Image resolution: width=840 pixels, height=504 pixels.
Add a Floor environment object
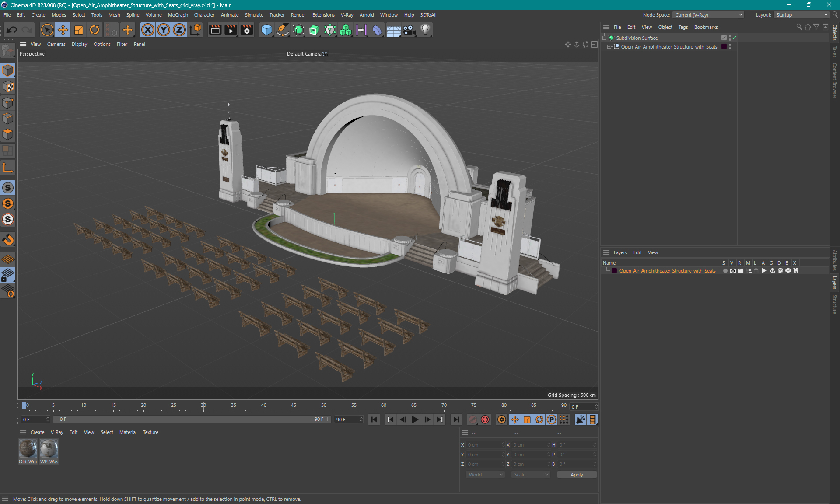coord(393,30)
